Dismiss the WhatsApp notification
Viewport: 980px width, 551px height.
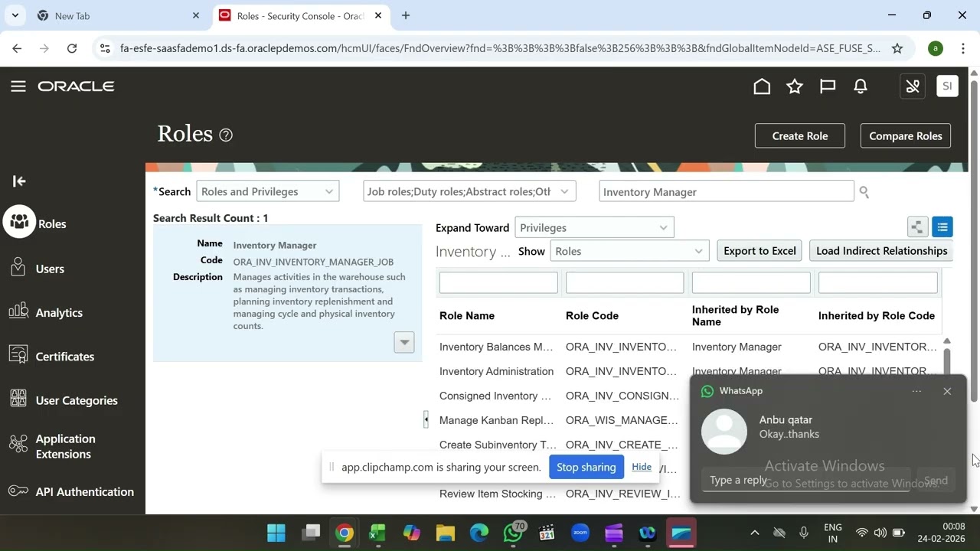click(947, 391)
